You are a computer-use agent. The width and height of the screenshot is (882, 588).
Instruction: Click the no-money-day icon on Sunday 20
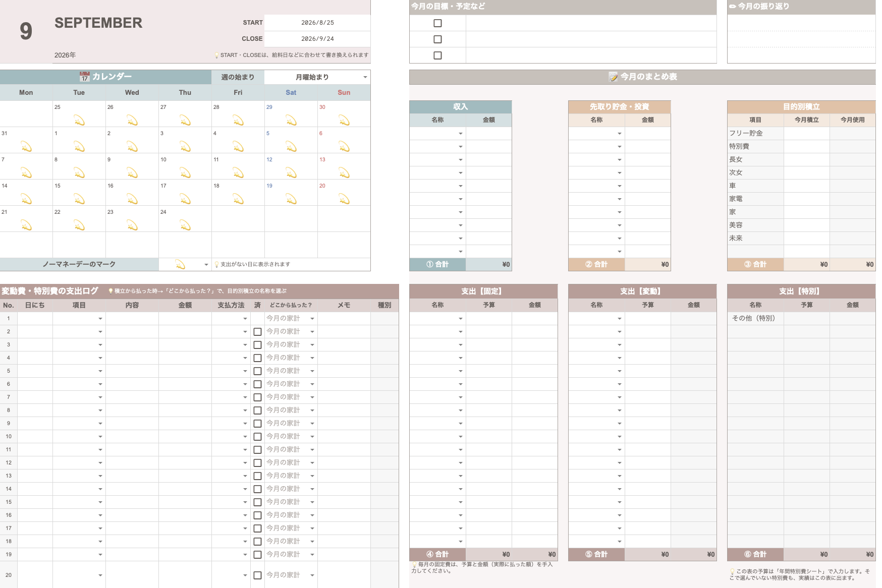344,199
